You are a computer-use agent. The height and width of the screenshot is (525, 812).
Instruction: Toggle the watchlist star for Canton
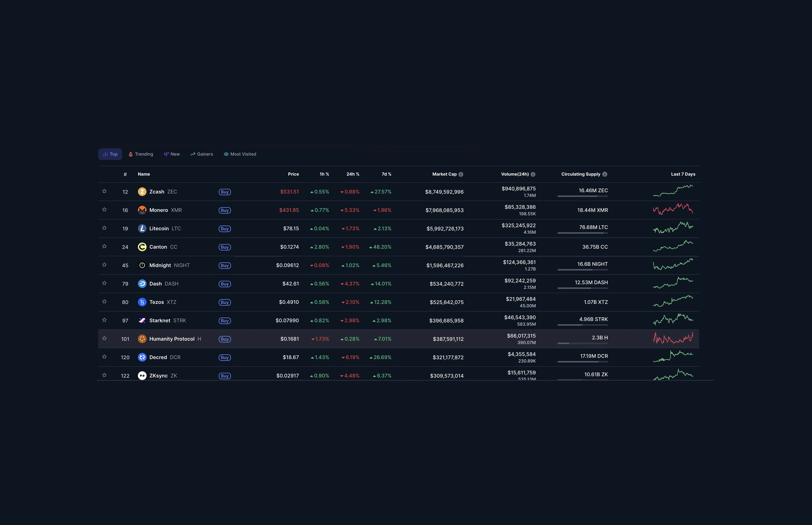click(105, 246)
